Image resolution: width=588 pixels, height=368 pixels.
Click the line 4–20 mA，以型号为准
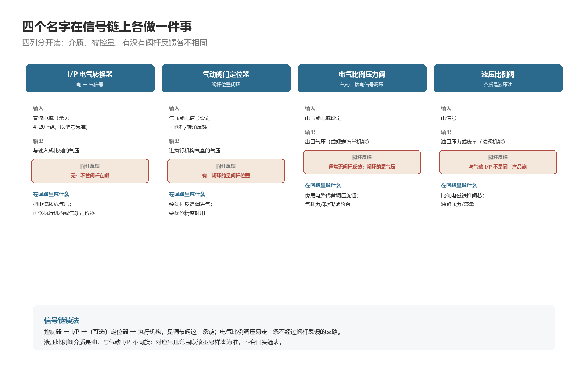61,127
